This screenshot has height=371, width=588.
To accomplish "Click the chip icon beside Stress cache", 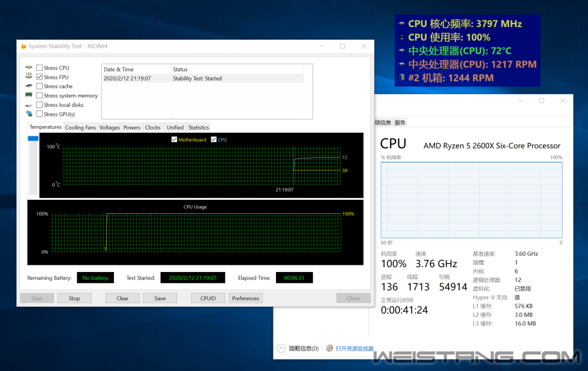I will (29, 86).
